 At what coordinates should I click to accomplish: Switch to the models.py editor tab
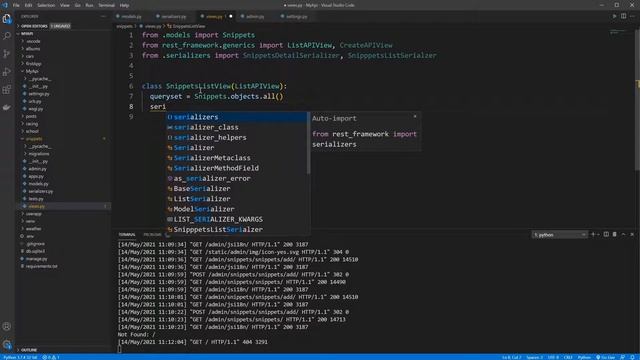pos(131,16)
